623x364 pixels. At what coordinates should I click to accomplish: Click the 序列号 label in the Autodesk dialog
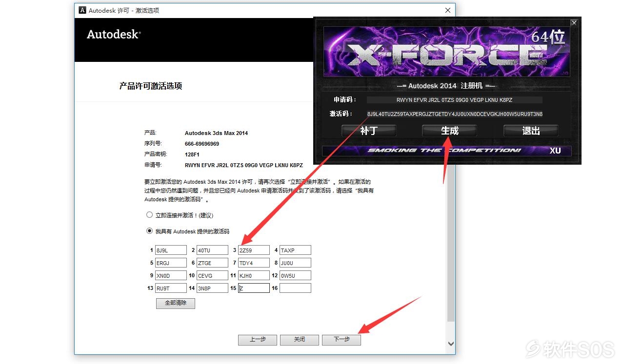(x=153, y=144)
